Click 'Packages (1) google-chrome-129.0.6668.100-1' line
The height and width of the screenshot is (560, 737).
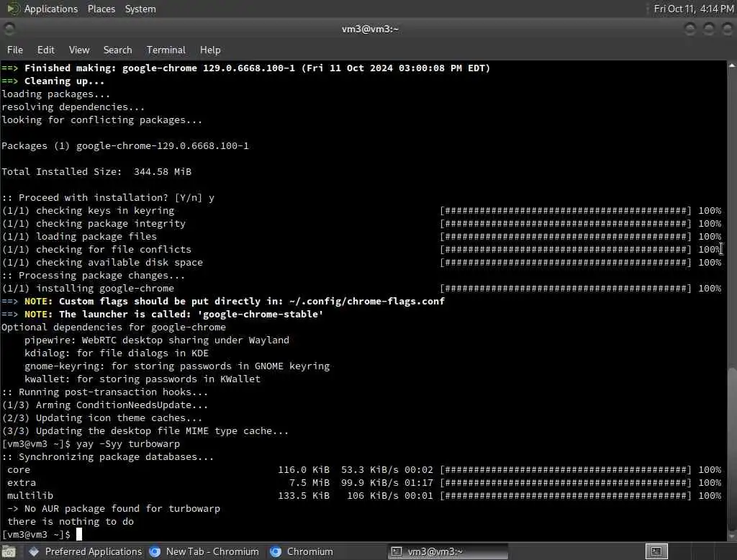click(x=125, y=146)
